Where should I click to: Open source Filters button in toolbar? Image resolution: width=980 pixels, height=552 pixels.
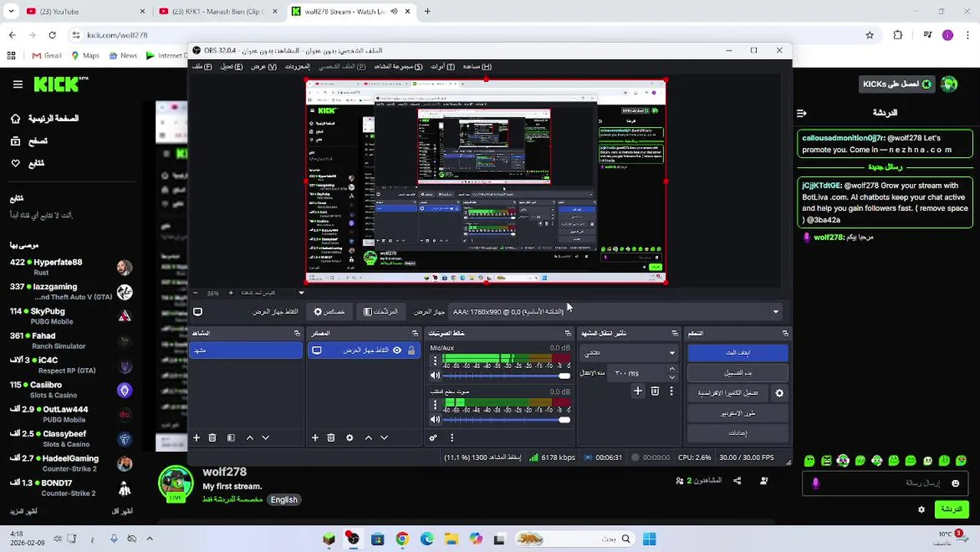pyautogui.click(x=381, y=312)
